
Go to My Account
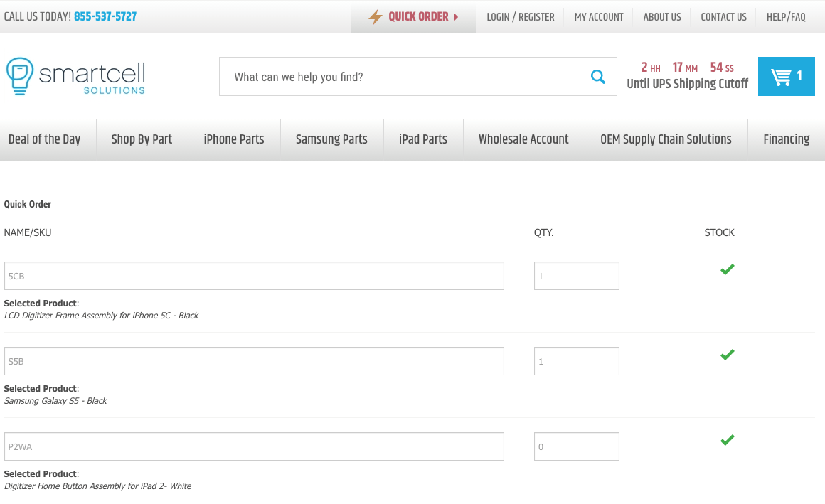599,17
